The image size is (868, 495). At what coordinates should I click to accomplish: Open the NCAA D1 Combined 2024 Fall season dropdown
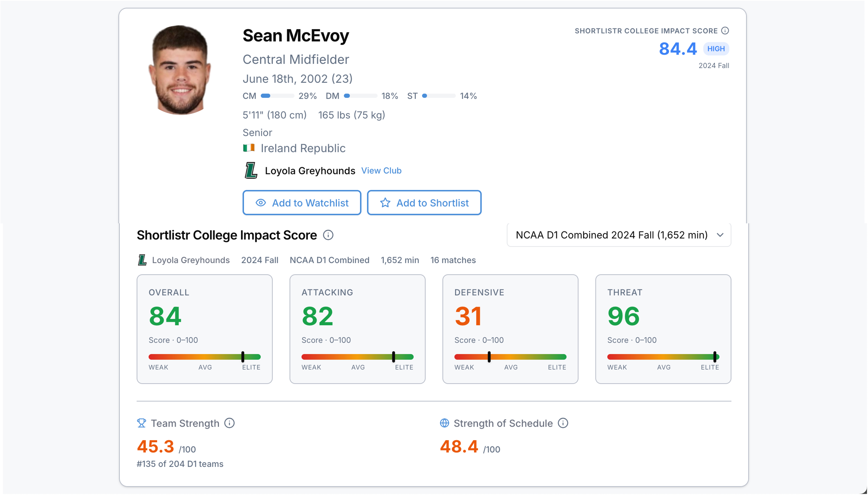(x=619, y=235)
